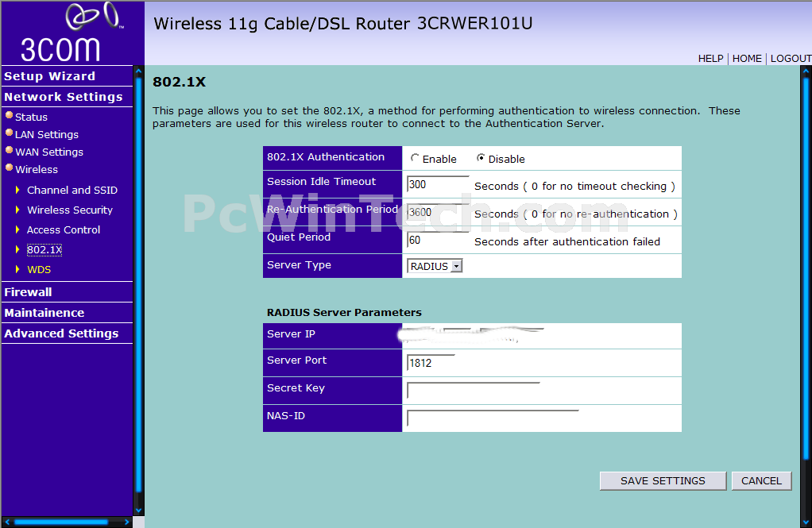Click the Quiet Period input field

438,241
